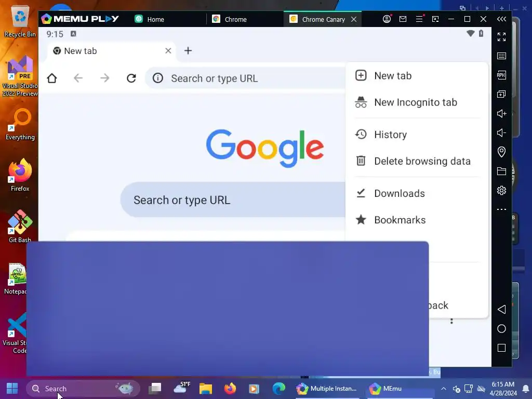Add a new browser tab with plus button
This screenshot has height=399, width=532.
coord(188,51)
